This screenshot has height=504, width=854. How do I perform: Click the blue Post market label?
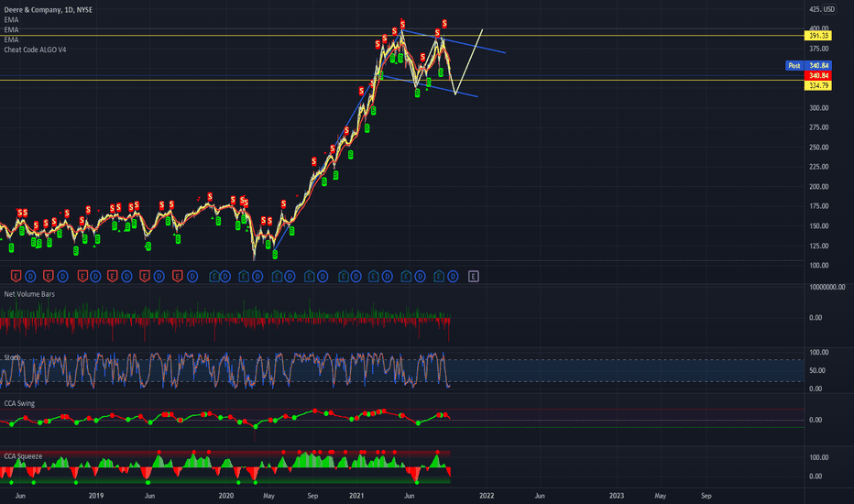tap(794, 65)
